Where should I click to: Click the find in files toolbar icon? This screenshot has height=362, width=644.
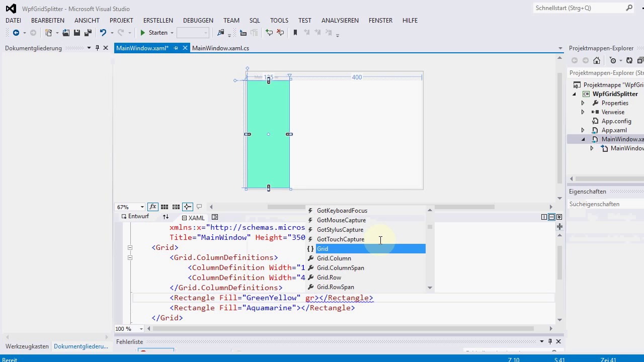220,33
